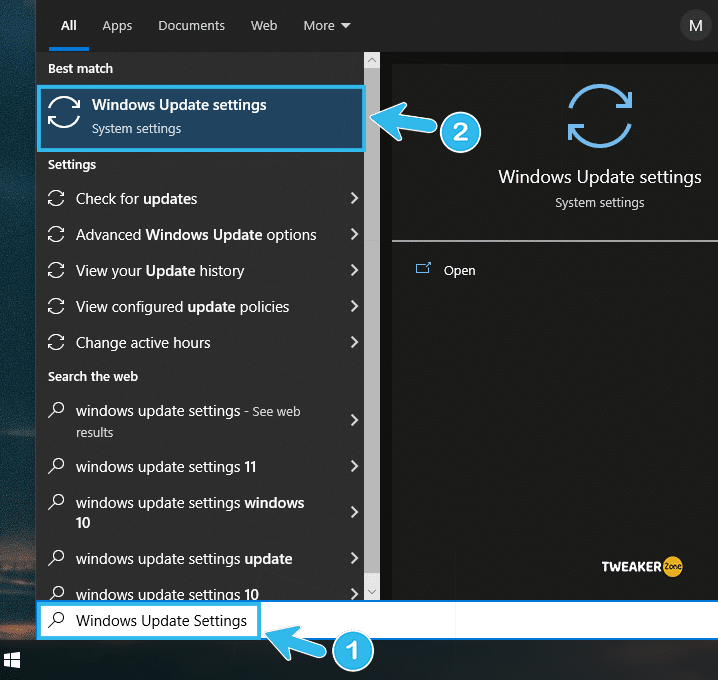Click the results list scrollbar down arrow

pyautogui.click(x=372, y=592)
